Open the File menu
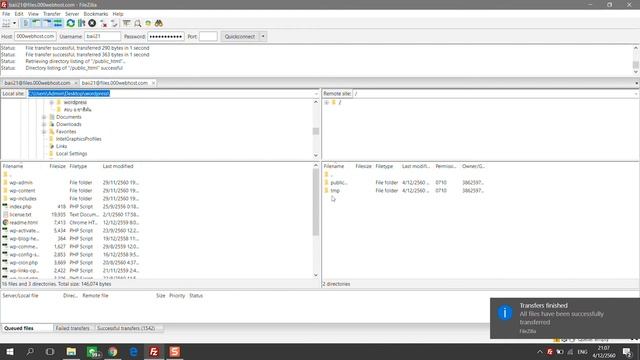The width and height of the screenshot is (640, 360). point(6,14)
